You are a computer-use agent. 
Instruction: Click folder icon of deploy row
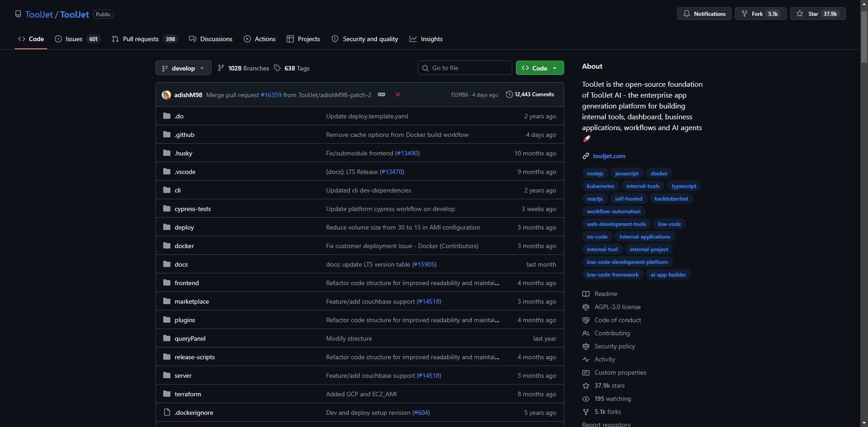click(167, 227)
